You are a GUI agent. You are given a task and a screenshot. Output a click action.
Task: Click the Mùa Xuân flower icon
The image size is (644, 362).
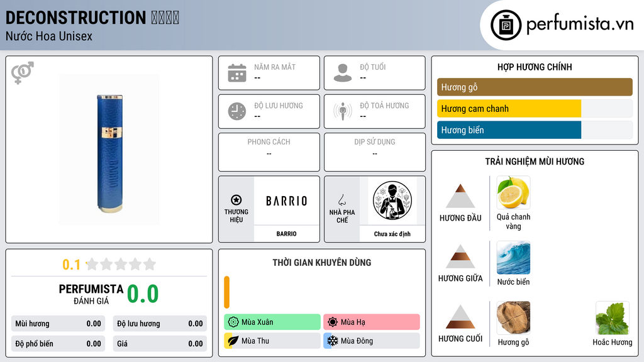click(233, 322)
